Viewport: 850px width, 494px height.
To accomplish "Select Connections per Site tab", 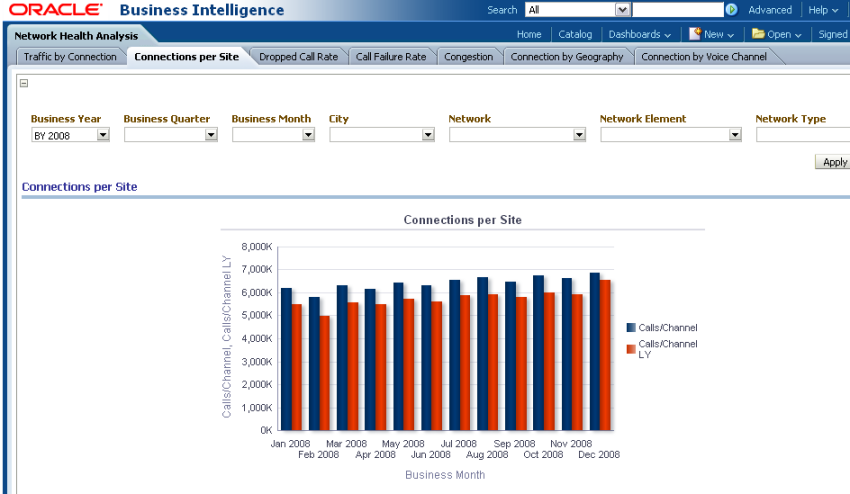I will tap(186, 56).
